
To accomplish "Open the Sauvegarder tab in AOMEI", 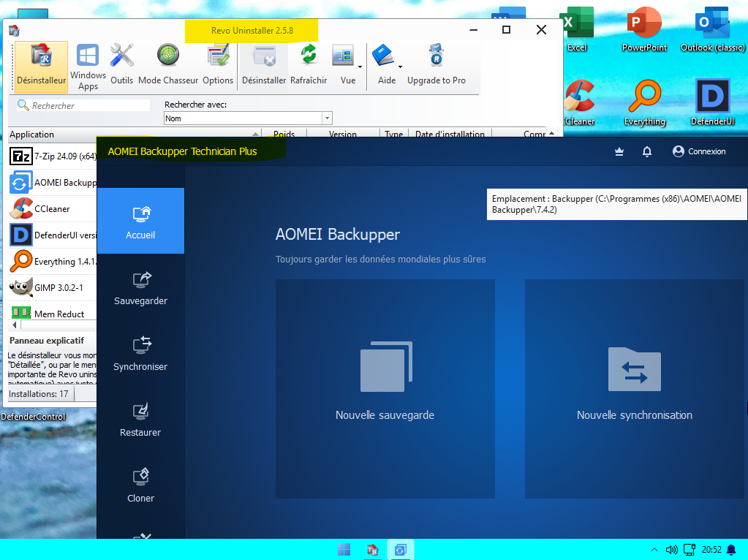I will [140, 287].
